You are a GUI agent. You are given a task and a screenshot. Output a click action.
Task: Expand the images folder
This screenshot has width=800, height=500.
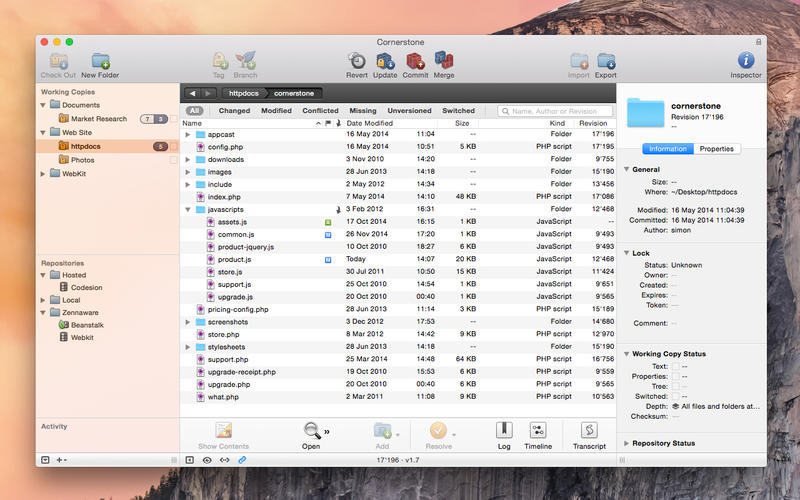[188, 172]
